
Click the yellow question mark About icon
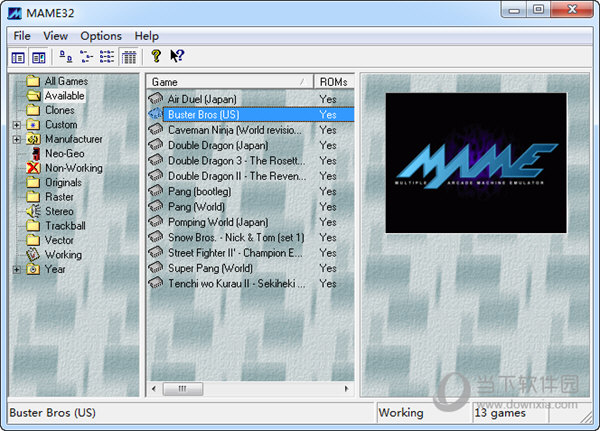point(156,56)
